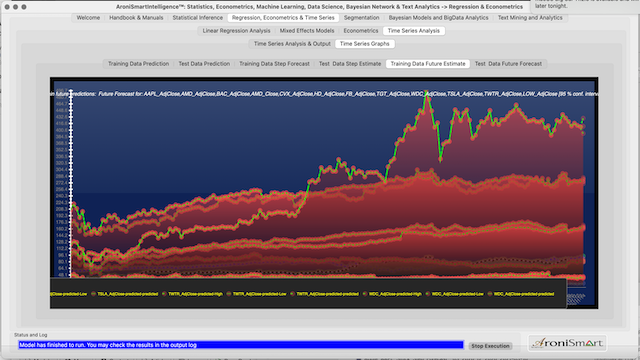Viewport: 640px width, 360px height.
Task: View the Training Data Prediction graph
Action: (x=138, y=64)
